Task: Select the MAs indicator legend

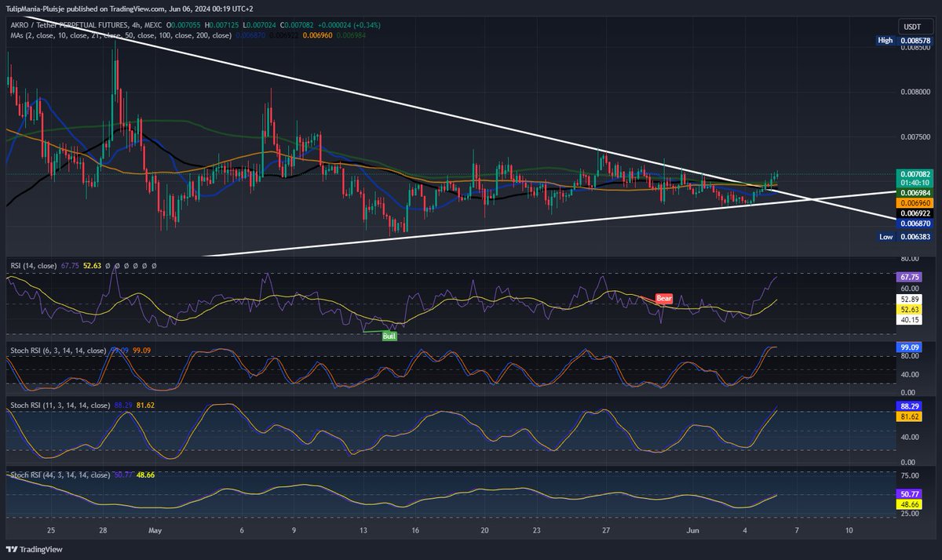Action: pos(121,35)
